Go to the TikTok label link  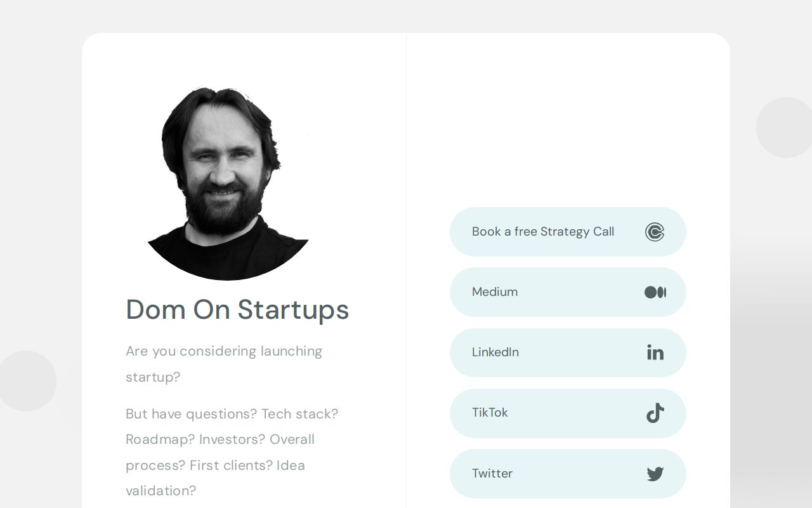490,413
